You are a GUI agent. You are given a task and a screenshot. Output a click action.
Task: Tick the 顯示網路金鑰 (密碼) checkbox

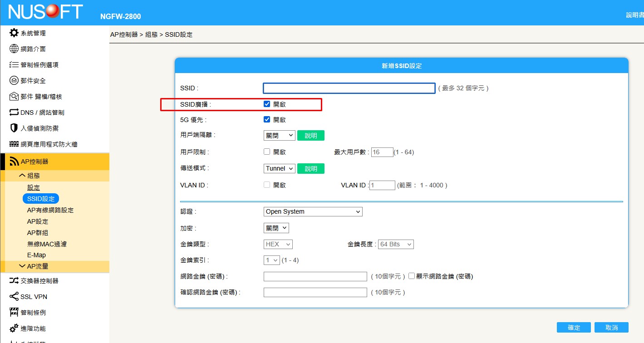tap(412, 276)
